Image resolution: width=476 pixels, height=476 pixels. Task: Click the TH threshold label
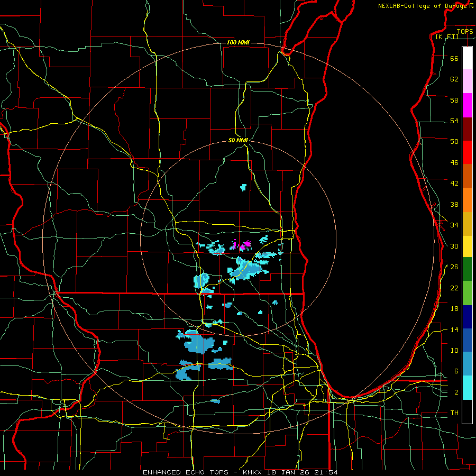click(x=454, y=413)
